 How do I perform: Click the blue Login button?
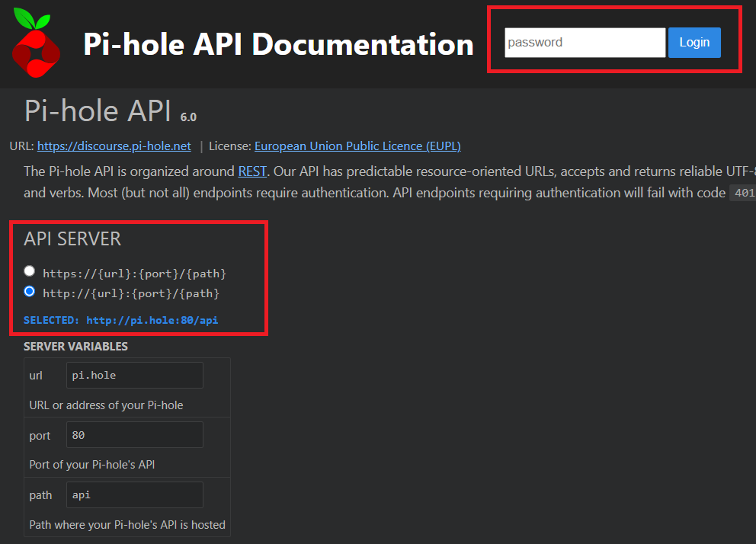694,43
